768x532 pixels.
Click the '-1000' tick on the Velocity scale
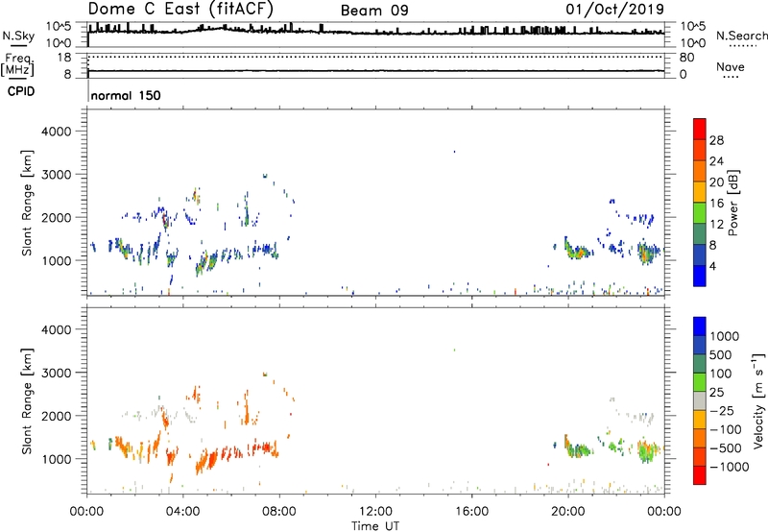729,467
